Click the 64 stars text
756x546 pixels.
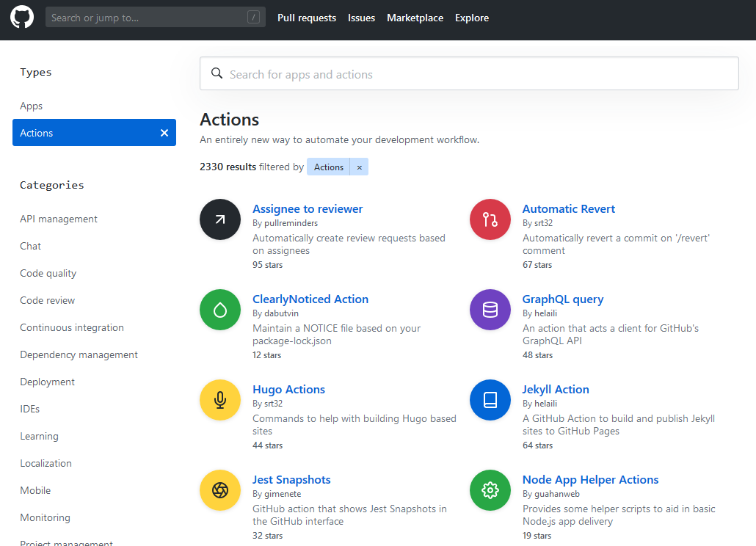(x=537, y=445)
